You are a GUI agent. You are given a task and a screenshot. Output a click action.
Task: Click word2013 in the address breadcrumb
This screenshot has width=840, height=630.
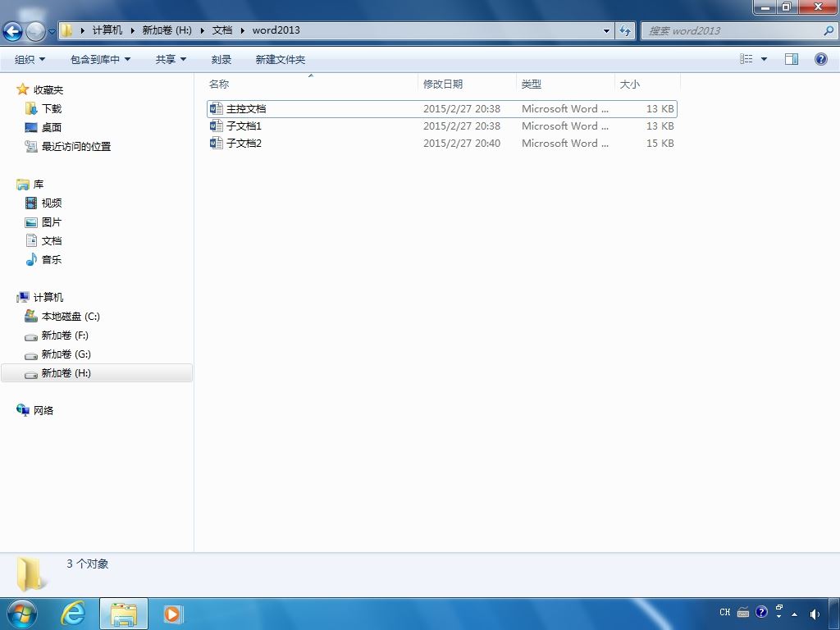[276, 30]
